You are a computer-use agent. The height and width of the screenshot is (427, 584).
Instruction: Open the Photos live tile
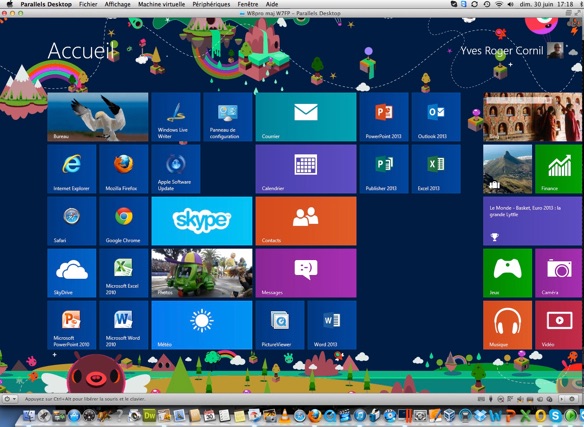[x=202, y=273]
